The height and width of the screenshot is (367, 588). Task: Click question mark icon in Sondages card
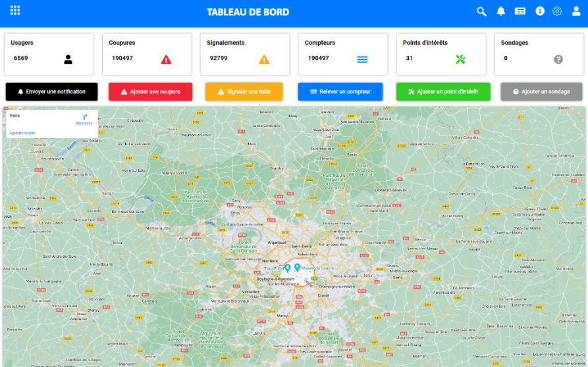coord(558,59)
